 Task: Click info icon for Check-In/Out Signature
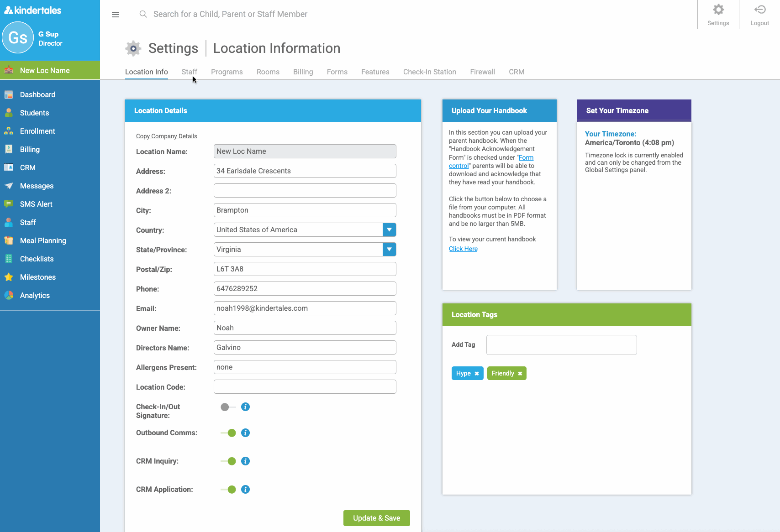tap(245, 407)
